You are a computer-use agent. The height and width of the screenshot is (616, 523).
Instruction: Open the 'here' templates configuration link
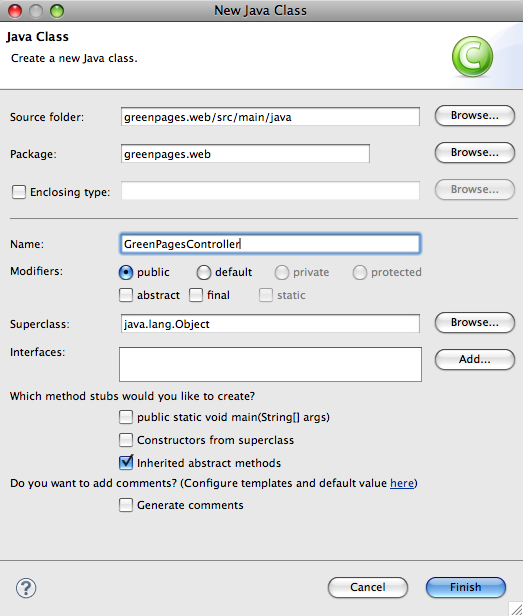pos(402,483)
